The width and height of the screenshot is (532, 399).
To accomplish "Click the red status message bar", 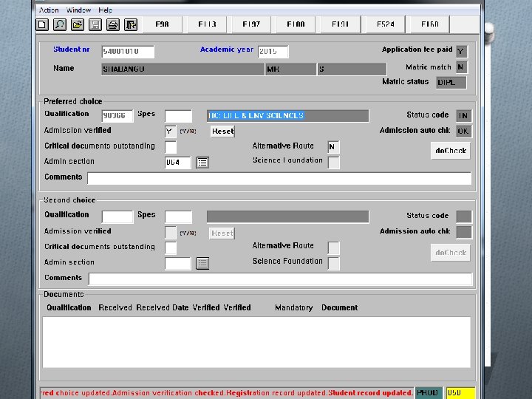I will point(227,393).
